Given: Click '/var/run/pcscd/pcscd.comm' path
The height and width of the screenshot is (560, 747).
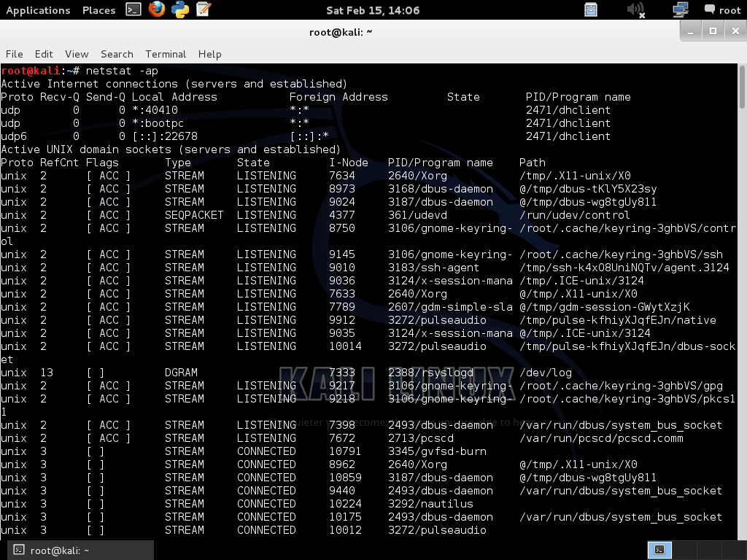Looking at the screenshot, I should pyautogui.click(x=601, y=438).
